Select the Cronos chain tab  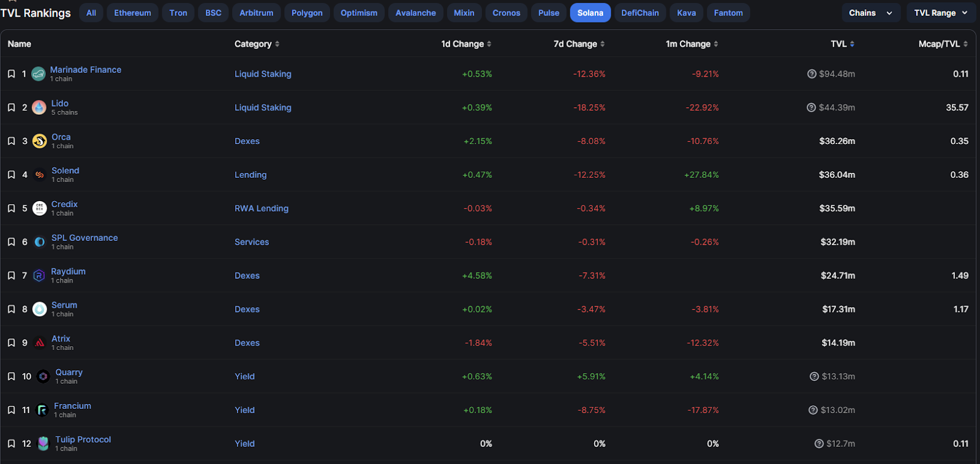(x=507, y=13)
